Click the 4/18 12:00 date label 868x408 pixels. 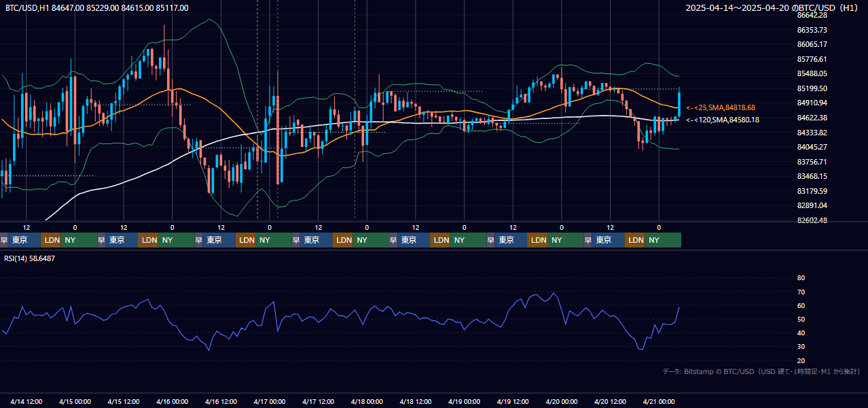point(416,402)
